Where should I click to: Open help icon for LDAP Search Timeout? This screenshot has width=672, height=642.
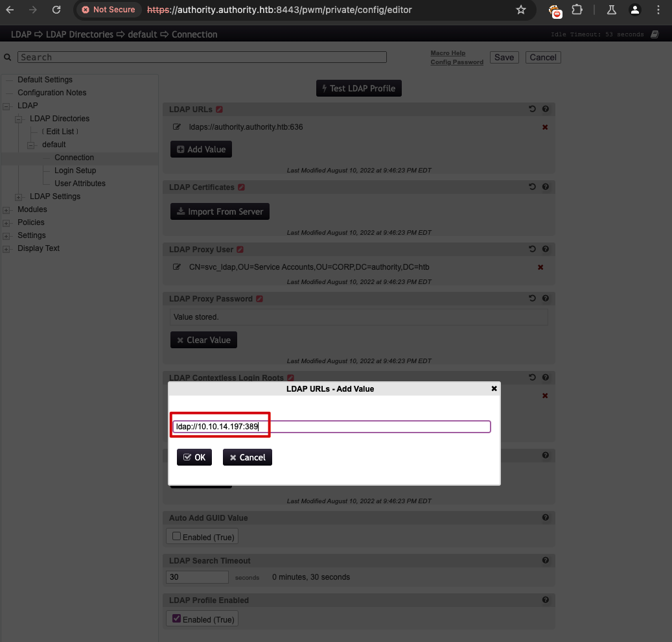(x=545, y=560)
